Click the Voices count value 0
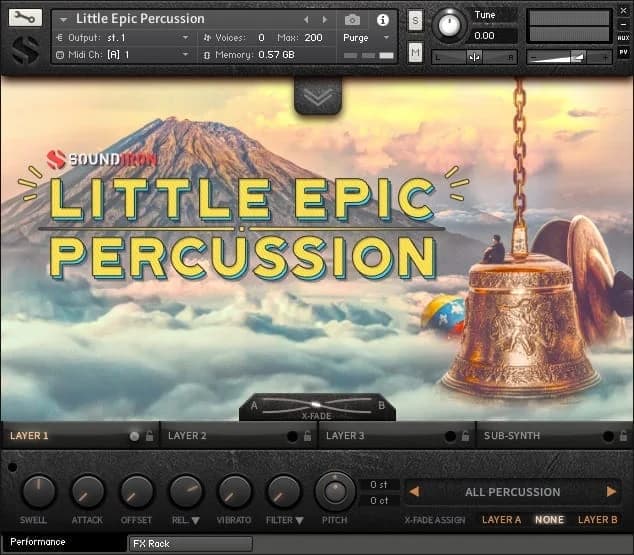Screen dimensions: 634x555 (x=261, y=38)
